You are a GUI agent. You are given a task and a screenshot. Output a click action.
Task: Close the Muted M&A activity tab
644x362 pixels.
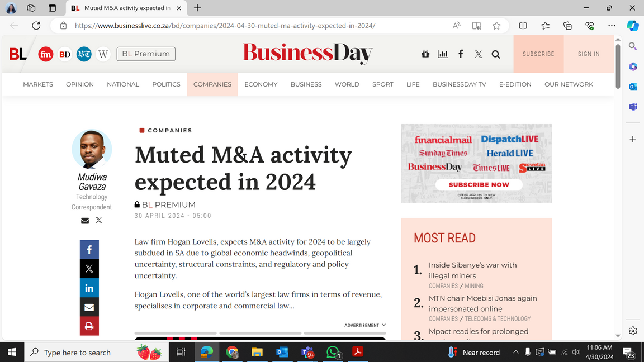tap(179, 8)
